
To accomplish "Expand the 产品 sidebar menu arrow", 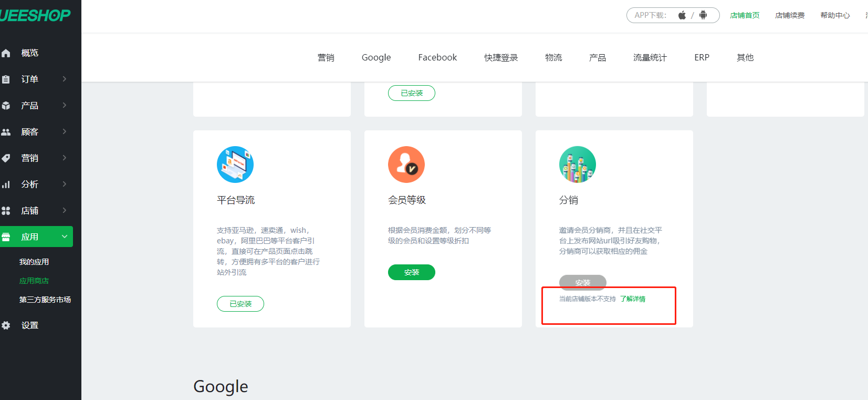I will (x=65, y=105).
